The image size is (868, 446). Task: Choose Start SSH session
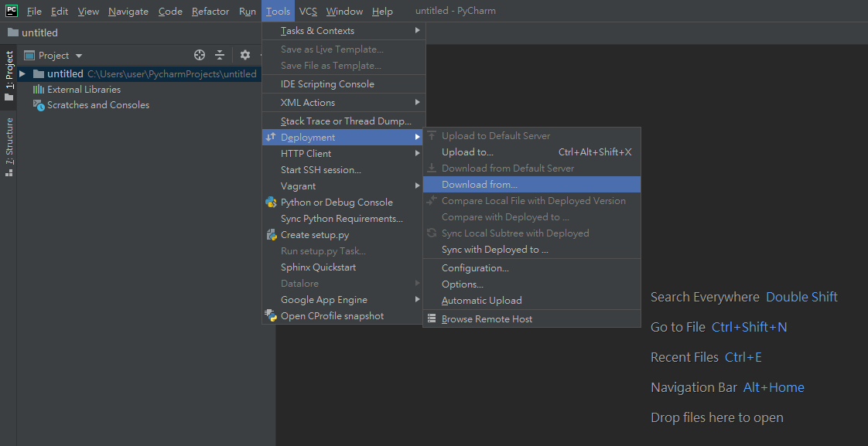(343, 170)
